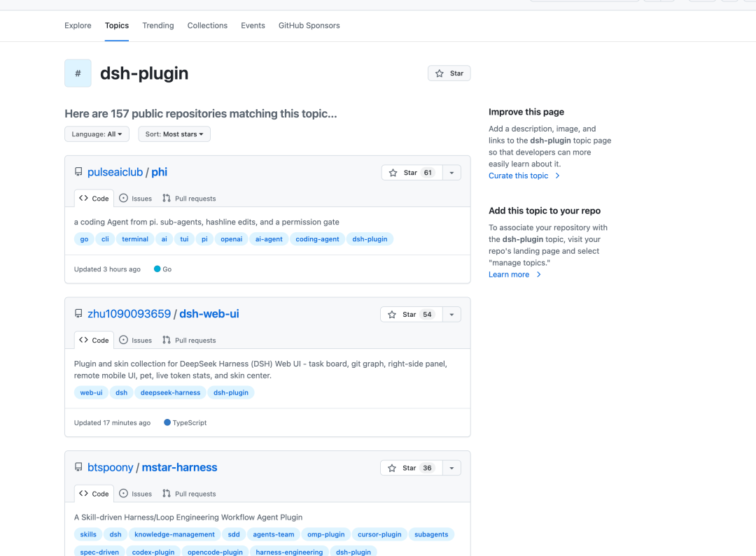Switch to the Events tab
Screen dimensions: 756x556
coord(253,26)
